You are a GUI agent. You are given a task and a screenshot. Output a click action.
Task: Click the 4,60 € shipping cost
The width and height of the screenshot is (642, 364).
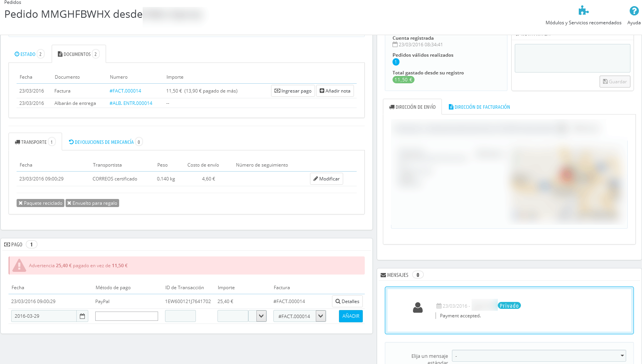[209, 179]
